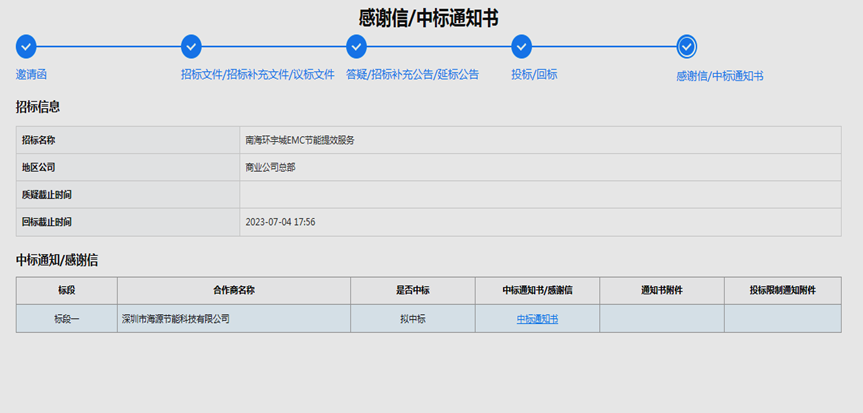Click the 通知书附件 column header
Image resolution: width=863 pixels, height=413 pixels.
661,290
